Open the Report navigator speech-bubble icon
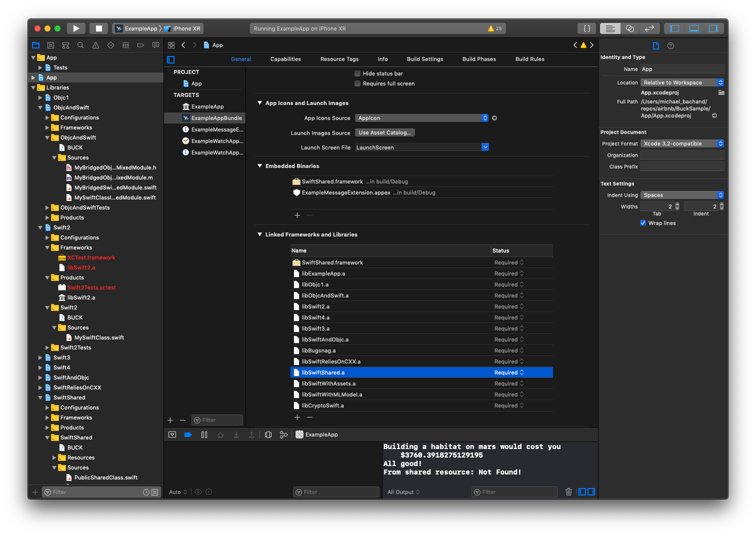Screen dimensions: 756x536 tap(155, 45)
